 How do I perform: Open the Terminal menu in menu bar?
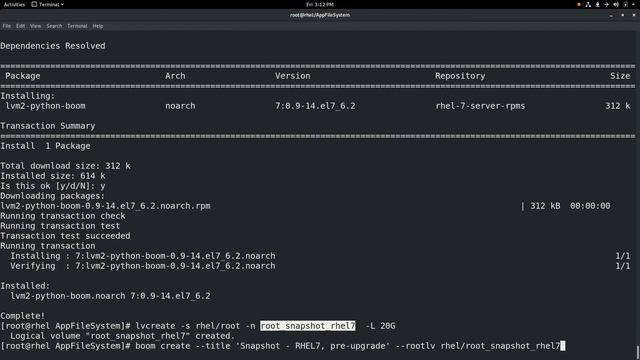tap(77, 26)
